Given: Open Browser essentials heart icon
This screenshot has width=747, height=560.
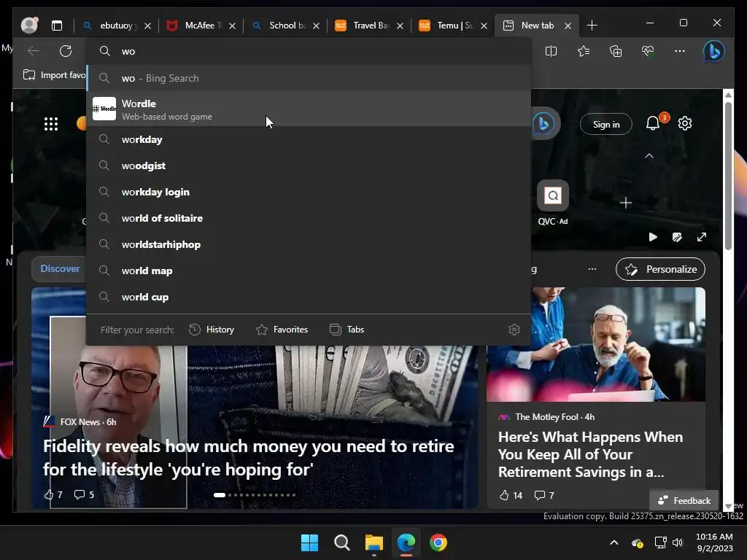Looking at the screenshot, I should click(648, 51).
